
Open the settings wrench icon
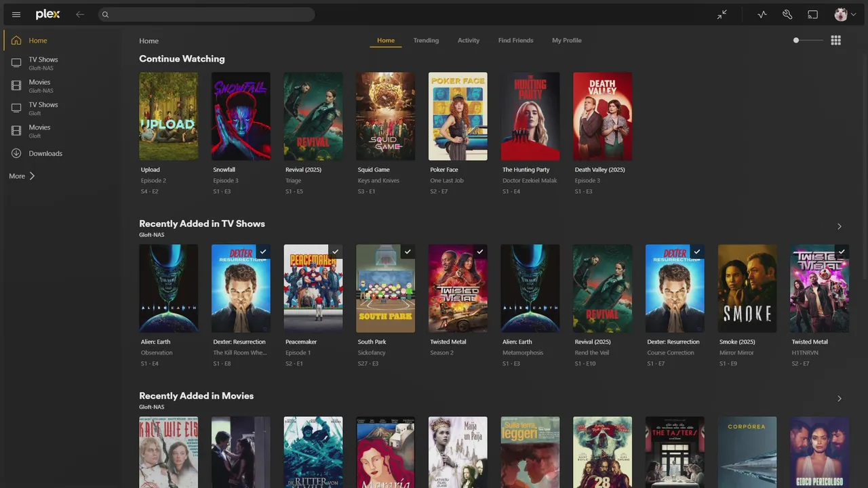click(x=787, y=14)
